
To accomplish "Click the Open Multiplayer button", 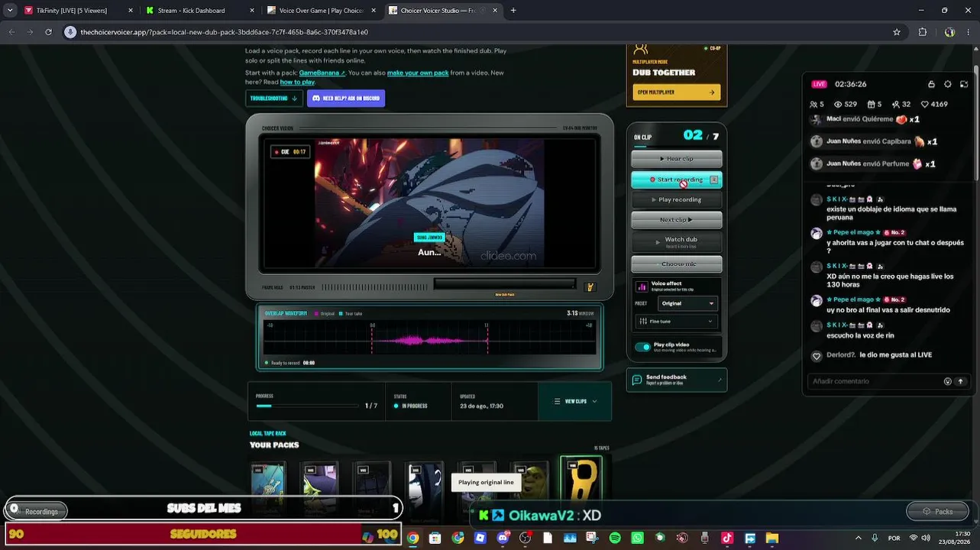I will click(677, 92).
